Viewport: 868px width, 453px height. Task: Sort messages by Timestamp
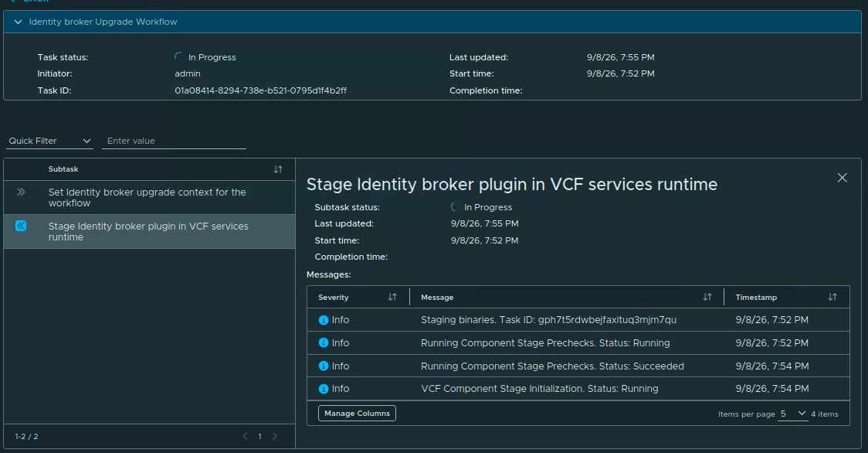(x=832, y=297)
